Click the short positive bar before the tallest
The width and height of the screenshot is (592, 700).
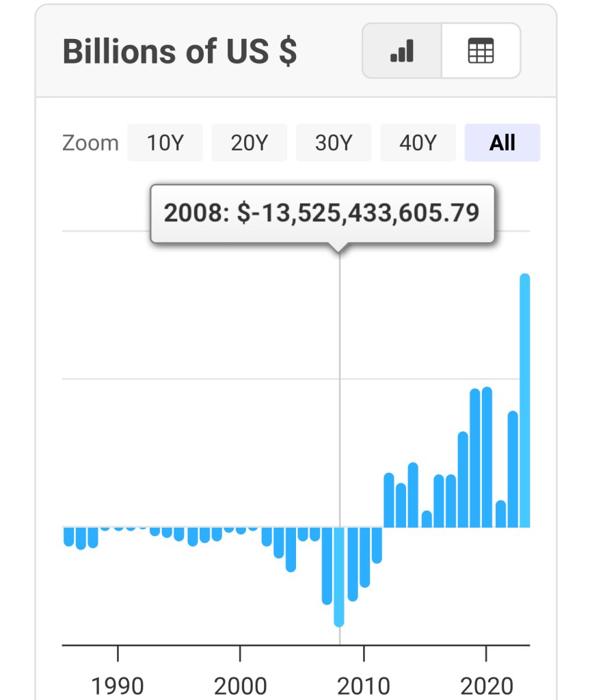pyautogui.click(x=500, y=514)
